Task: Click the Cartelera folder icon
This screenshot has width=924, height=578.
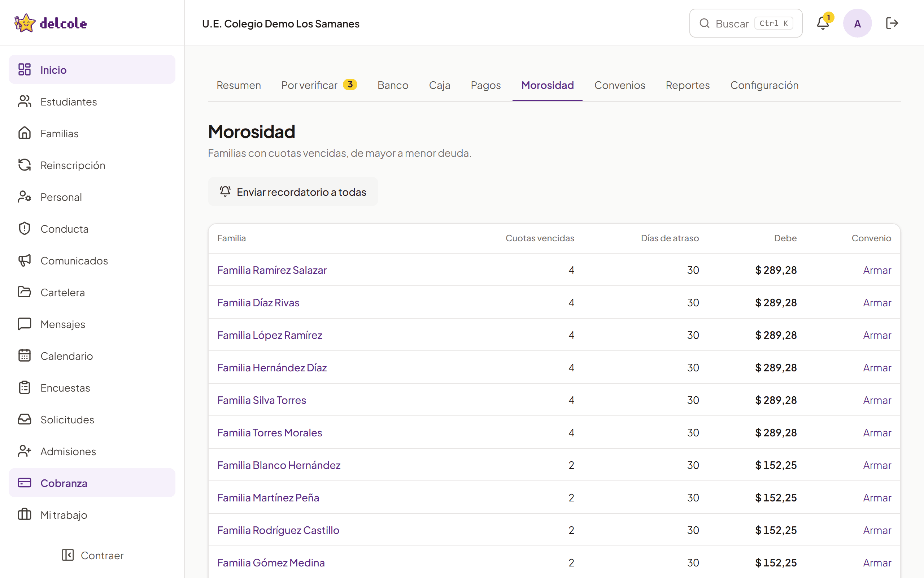Action: pyautogui.click(x=25, y=292)
